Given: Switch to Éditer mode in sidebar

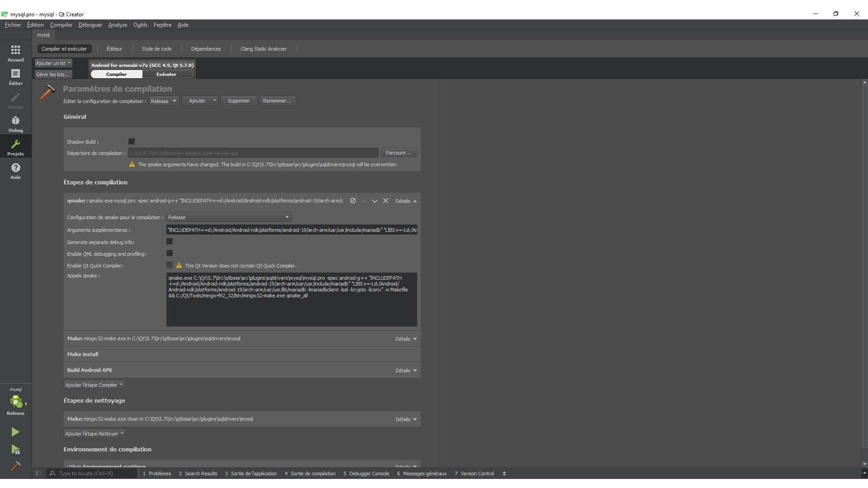Looking at the screenshot, I should point(15,77).
